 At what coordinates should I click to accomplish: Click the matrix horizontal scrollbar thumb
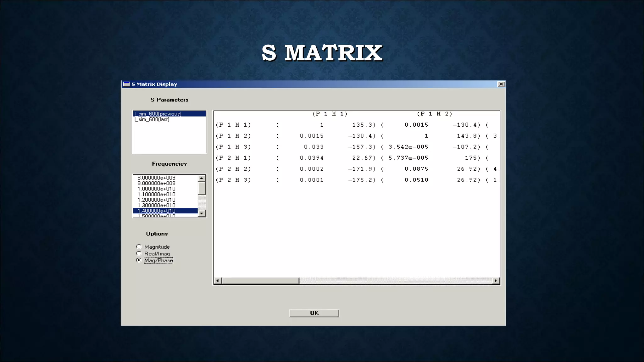tap(261, 281)
